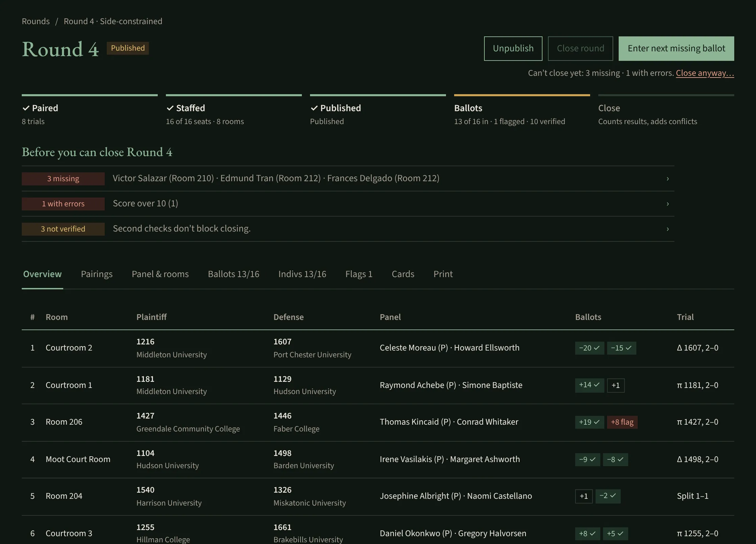Go to Rounds in the breadcrumb
This screenshot has width=756, height=544.
[36, 21]
